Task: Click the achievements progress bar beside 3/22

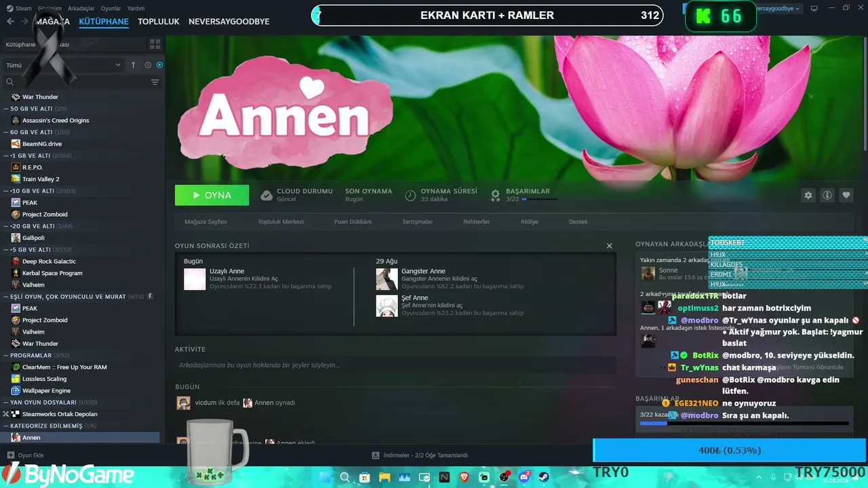Action: coord(540,199)
